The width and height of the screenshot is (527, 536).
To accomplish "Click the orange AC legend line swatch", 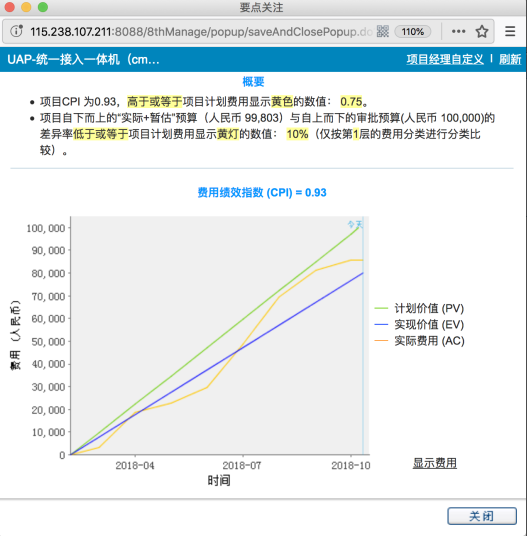I will [381, 341].
